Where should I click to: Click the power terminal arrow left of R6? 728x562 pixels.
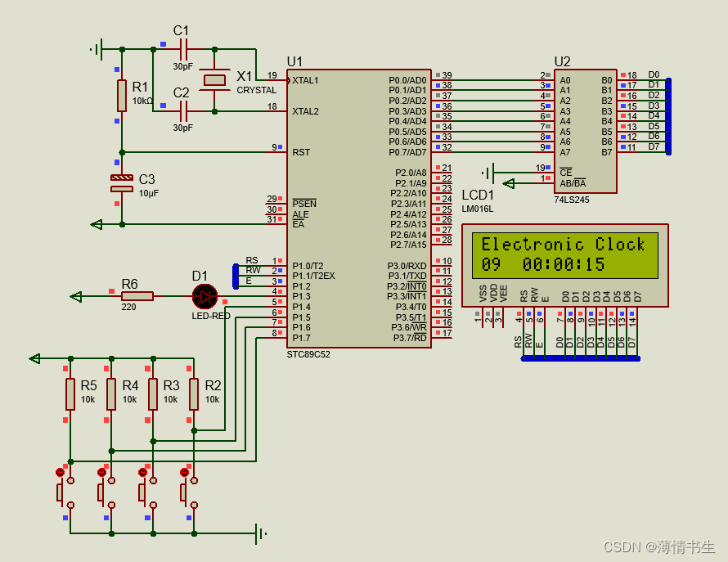(x=76, y=296)
